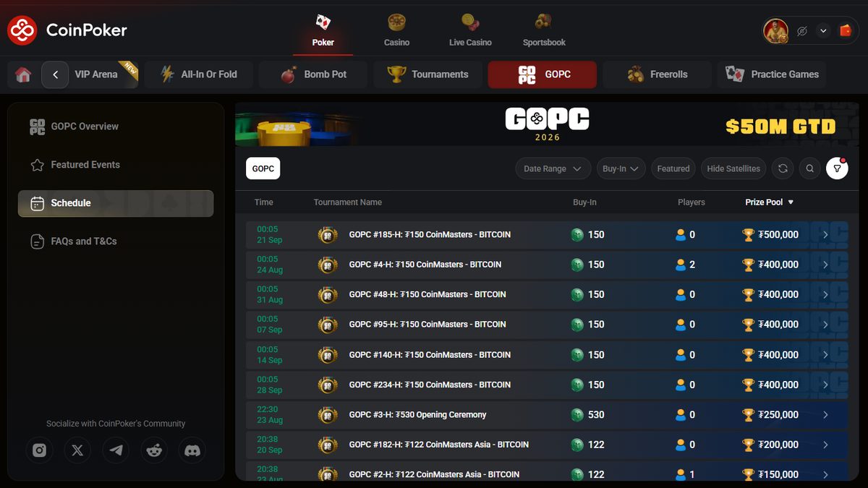868x488 pixels.
Task: Click badge icon of GOPC #48-H row
Action: 328,295
